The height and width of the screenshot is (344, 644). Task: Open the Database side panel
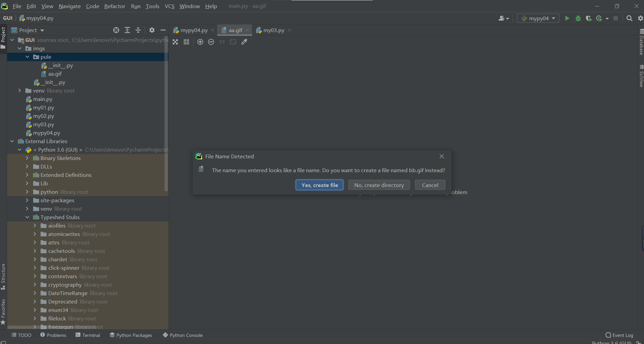pos(641,42)
